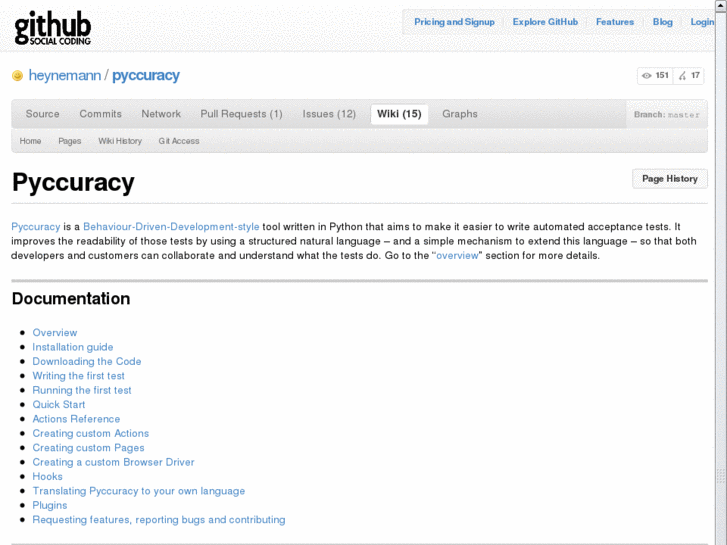Click the Documentation section heading

coord(71,299)
